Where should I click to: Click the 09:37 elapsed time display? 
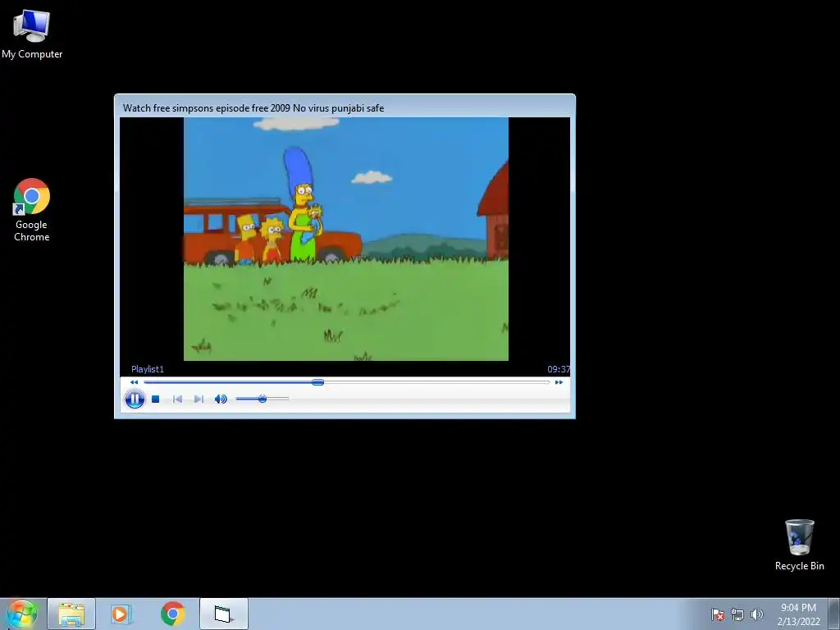558,369
